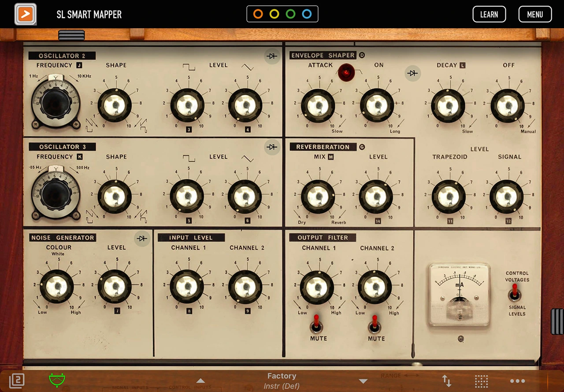Flip the Control Voltages / Signal Levels switch
The height and width of the screenshot is (392, 564).
(514, 292)
